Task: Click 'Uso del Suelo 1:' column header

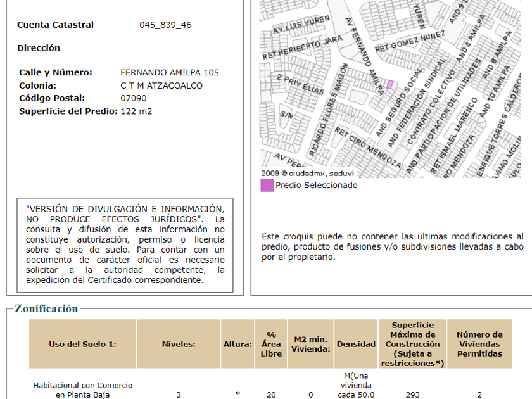Action: pyautogui.click(x=82, y=344)
